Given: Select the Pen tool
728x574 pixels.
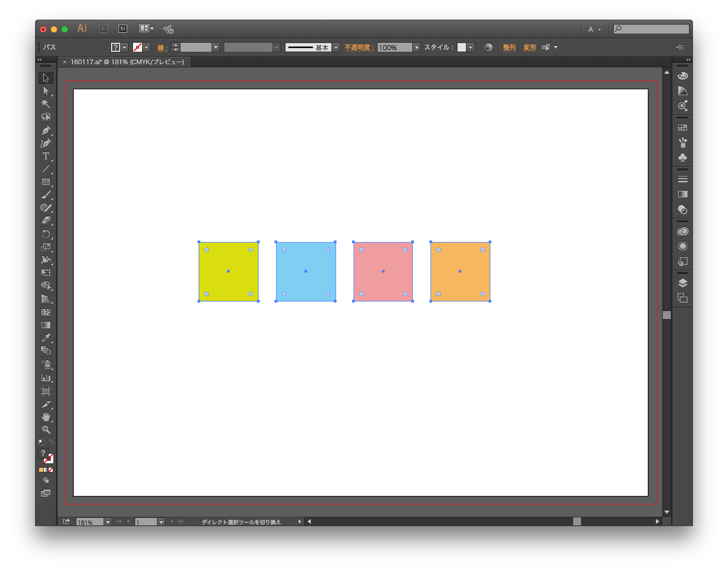Looking at the screenshot, I should [46, 130].
